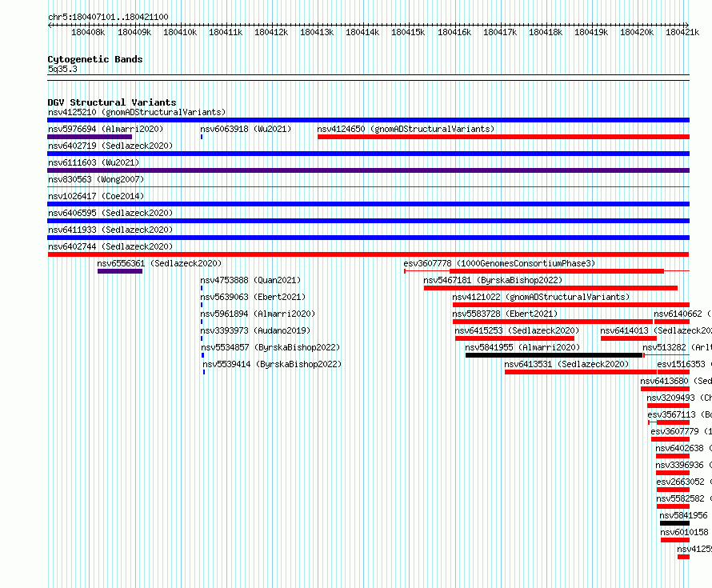Open nsv3393973 (Audano2019) label
The height and width of the screenshot is (588, 712).
click(x=255, y=330)
